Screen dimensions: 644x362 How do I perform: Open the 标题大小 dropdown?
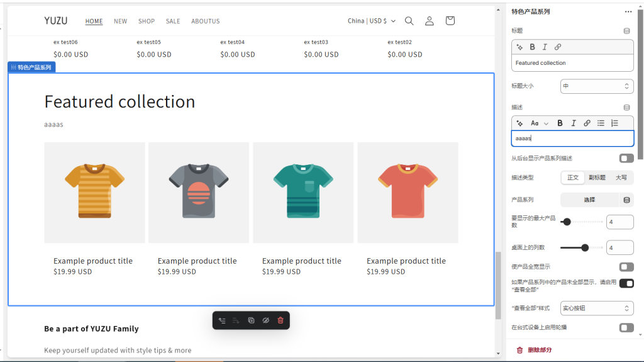(596, 86)
